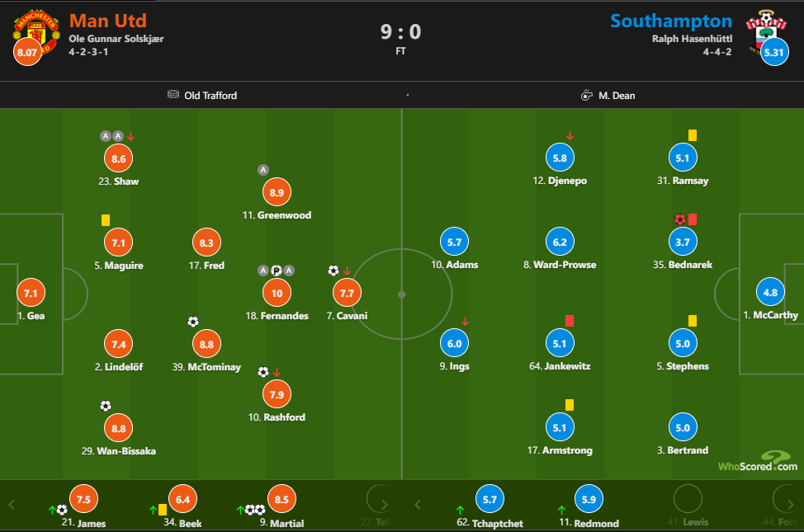Screen dimensions: 804x532
Task: Select McCarthy's 4.8 rating circle
Action: 770,292
